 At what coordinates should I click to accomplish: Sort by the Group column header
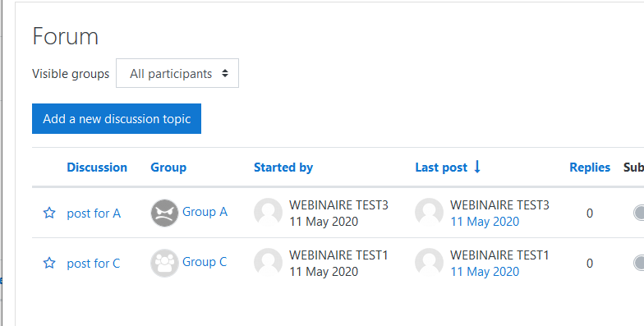tap(168, 168)
